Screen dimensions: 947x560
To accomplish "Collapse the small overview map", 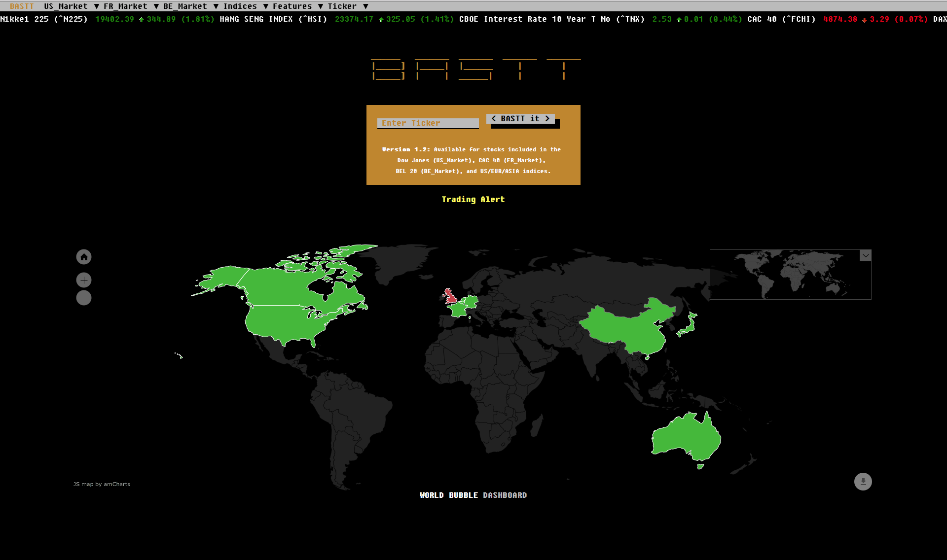I will click(866, 255).
